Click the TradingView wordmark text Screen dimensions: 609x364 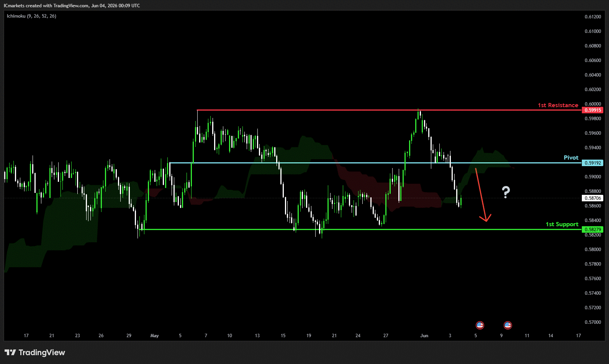(x=42, y=353)
